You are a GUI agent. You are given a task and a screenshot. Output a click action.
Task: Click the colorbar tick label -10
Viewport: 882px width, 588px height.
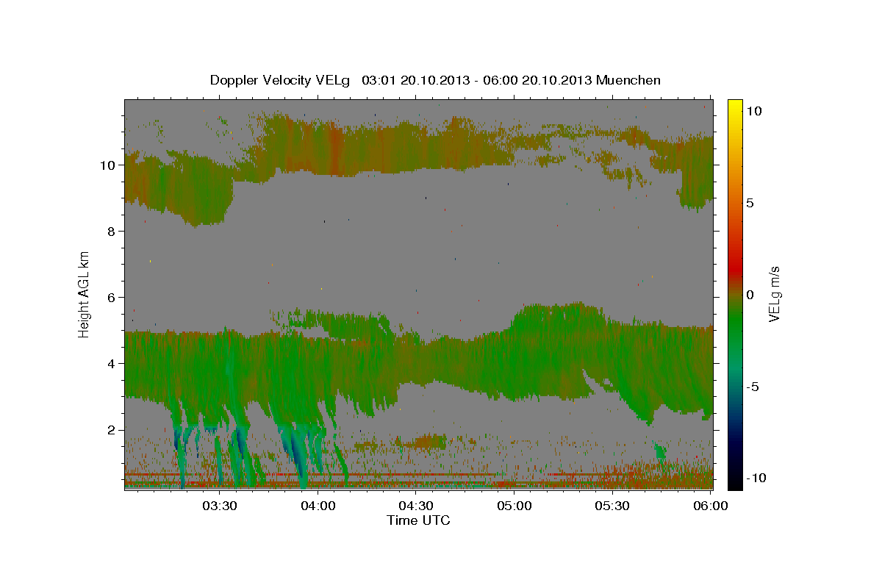756,478
